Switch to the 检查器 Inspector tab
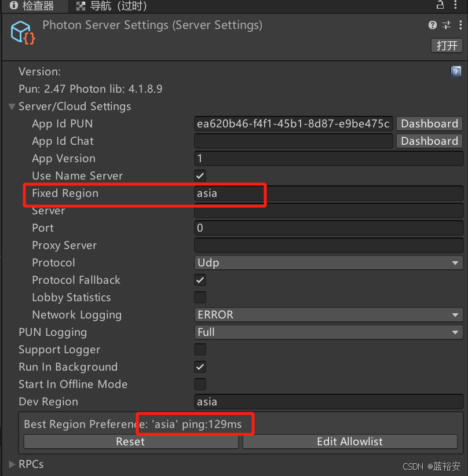 (35, 6)
